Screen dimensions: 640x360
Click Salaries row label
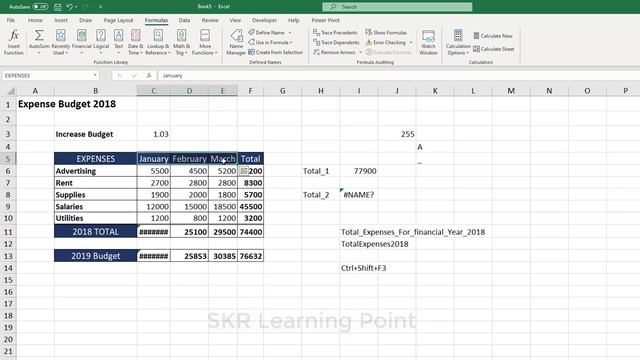pos(96,207)
